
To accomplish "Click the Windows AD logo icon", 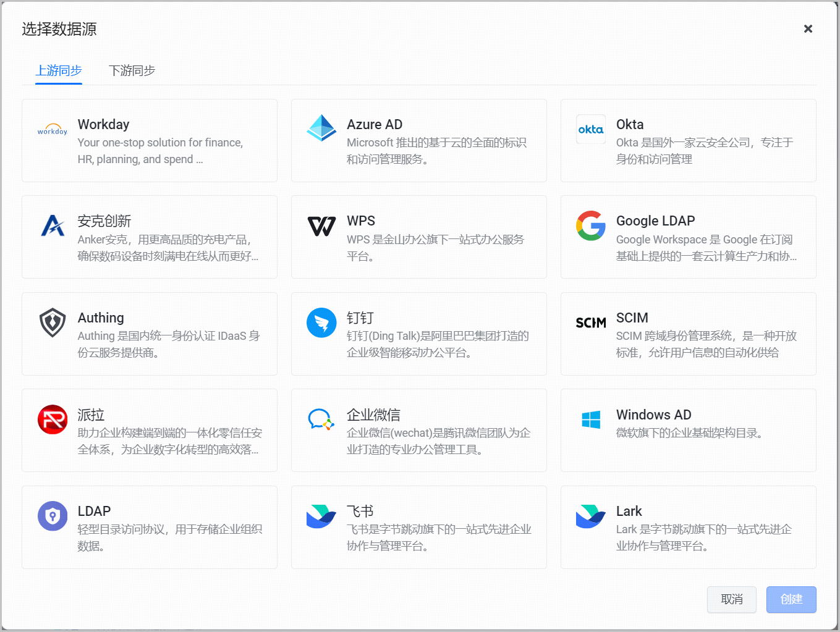I will tap(591, 419).
